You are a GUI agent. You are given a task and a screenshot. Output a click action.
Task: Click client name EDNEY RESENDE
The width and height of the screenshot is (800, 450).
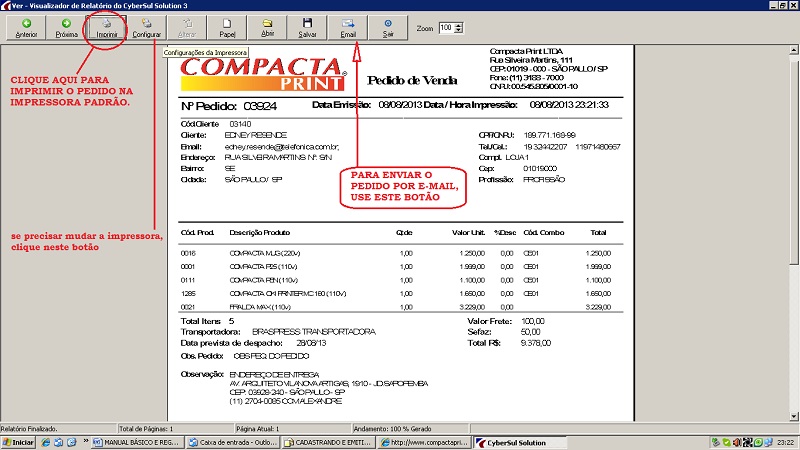pos(256,135)
